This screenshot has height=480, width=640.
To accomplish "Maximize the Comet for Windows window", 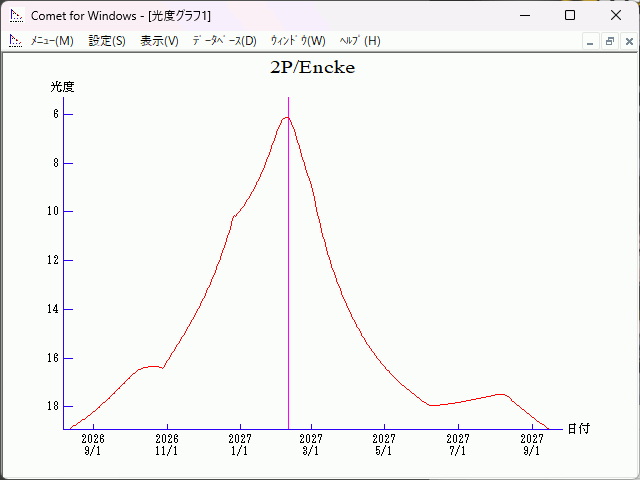I will coord(570,16).
